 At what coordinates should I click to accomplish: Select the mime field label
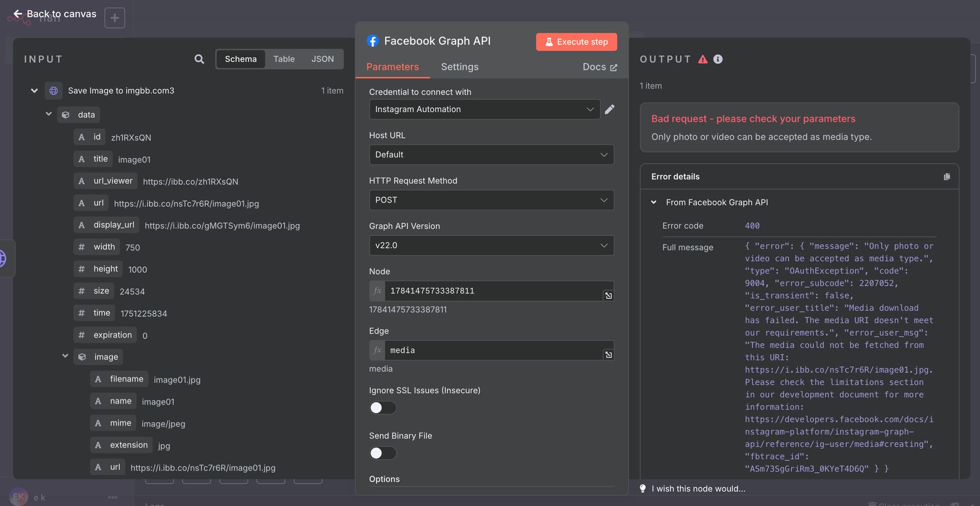click(120, 423)
